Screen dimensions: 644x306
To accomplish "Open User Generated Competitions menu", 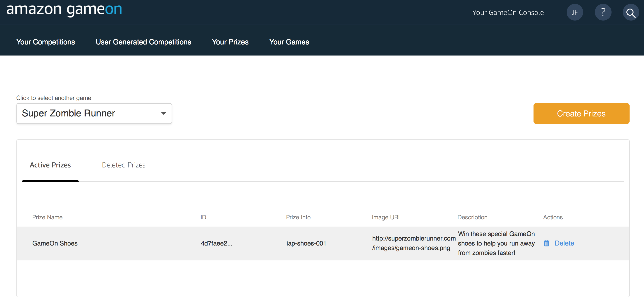I will point(143,42).
